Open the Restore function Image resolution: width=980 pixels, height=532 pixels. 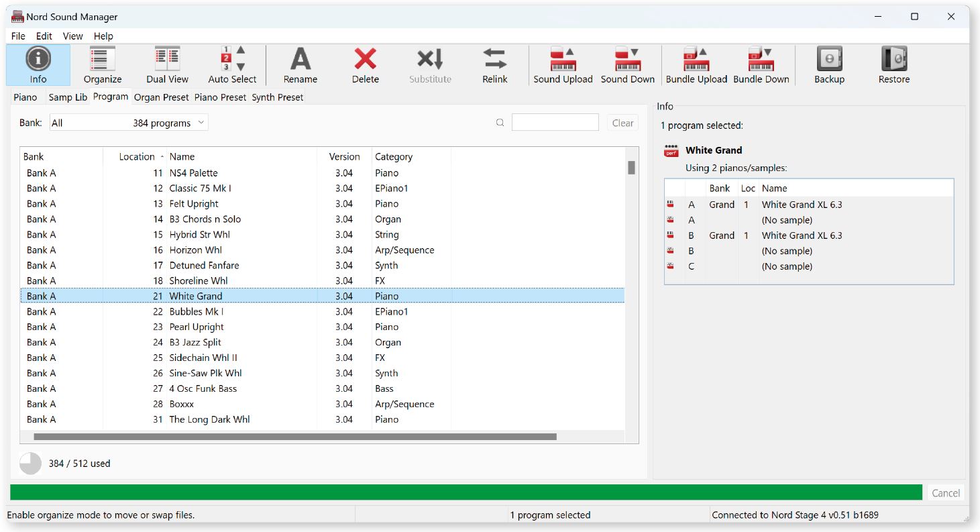tap(894, 65)
